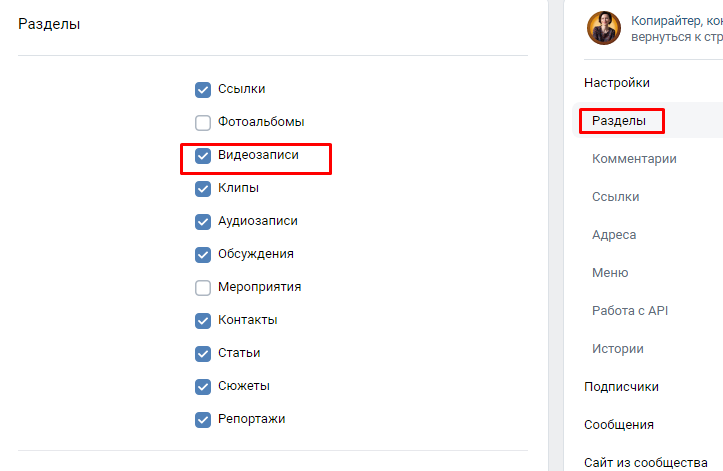Open Сайт из сообщества section

645,462
